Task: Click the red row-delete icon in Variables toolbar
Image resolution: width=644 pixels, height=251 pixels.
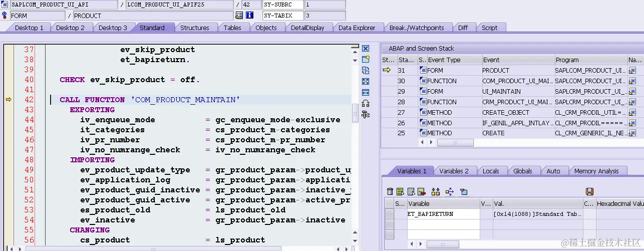Action: [421, 191]
